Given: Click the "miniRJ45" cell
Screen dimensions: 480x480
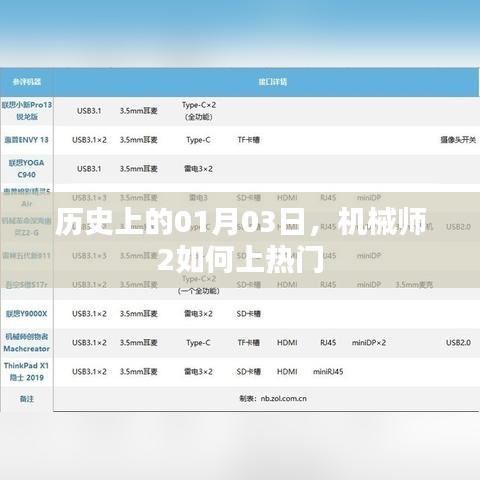Looking at the screenshot, I should (328, 372).
